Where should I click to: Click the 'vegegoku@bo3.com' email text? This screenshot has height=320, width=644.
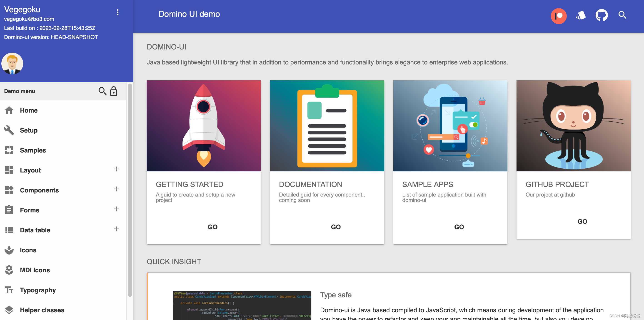[29, 19]
